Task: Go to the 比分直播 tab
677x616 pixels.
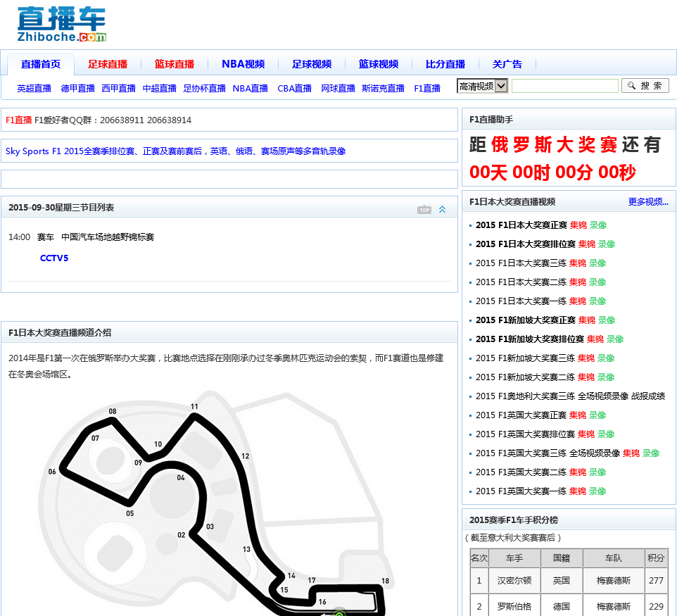Action: tap(445, 64)
